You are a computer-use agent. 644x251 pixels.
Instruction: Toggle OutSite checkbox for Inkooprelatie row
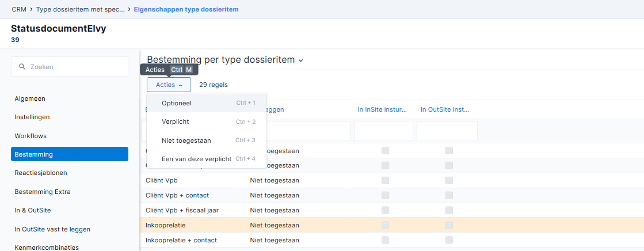(448, 225)
